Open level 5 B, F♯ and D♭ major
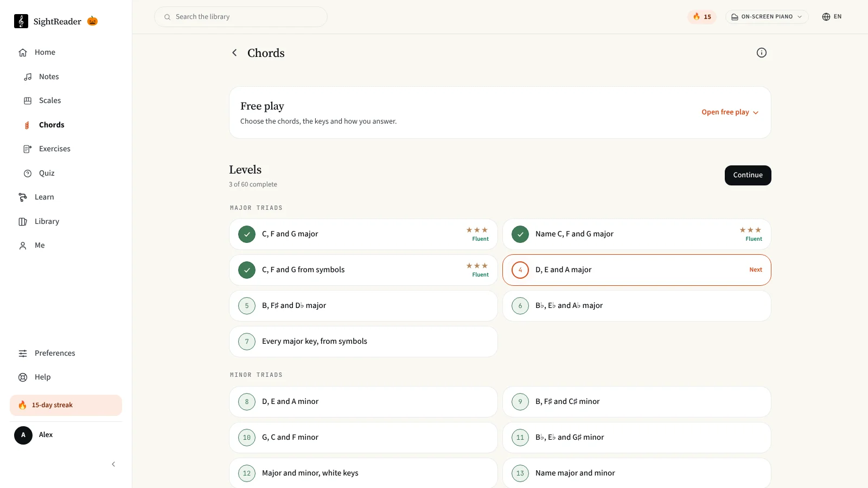 363,306
